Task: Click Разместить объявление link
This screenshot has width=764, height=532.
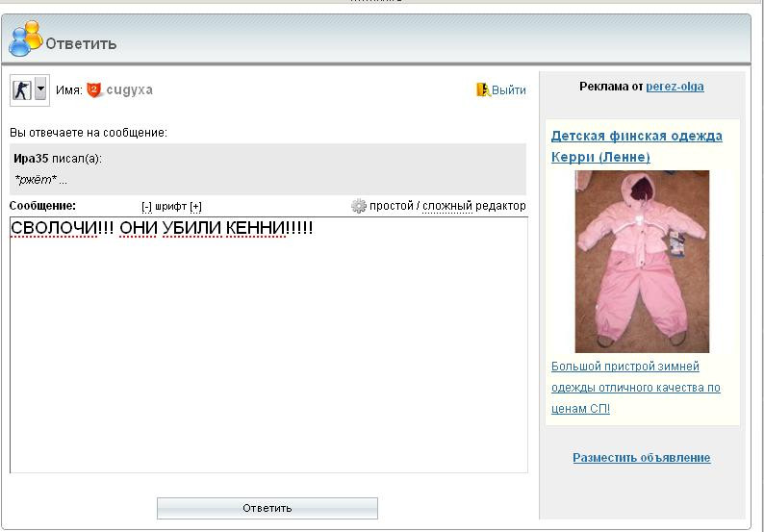Action: pyautogui.click(x=641, y=458)
